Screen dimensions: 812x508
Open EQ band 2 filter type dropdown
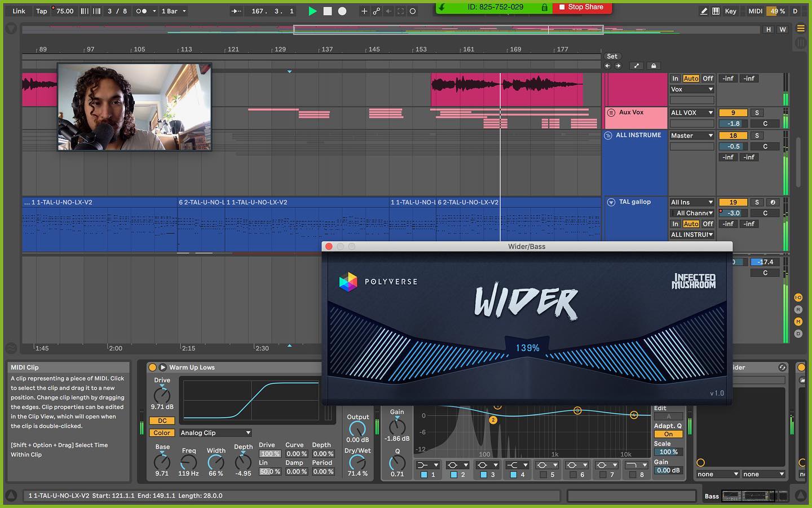[x=457, y=465]
